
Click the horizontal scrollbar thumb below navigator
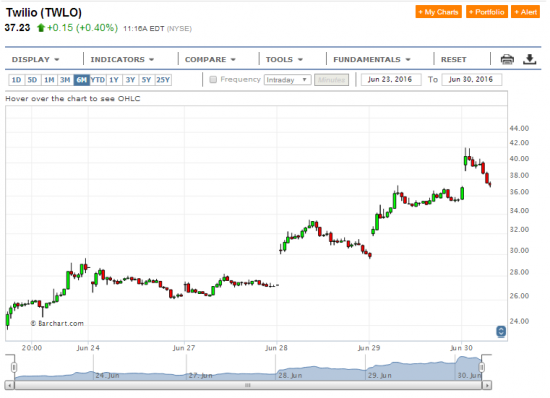(248, 385)
